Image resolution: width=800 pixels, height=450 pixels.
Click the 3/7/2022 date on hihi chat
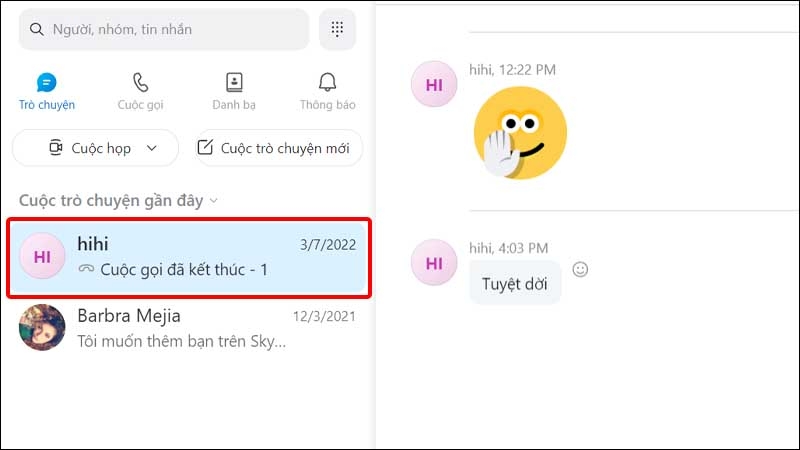pyautogui.click(x=328, y=245)
